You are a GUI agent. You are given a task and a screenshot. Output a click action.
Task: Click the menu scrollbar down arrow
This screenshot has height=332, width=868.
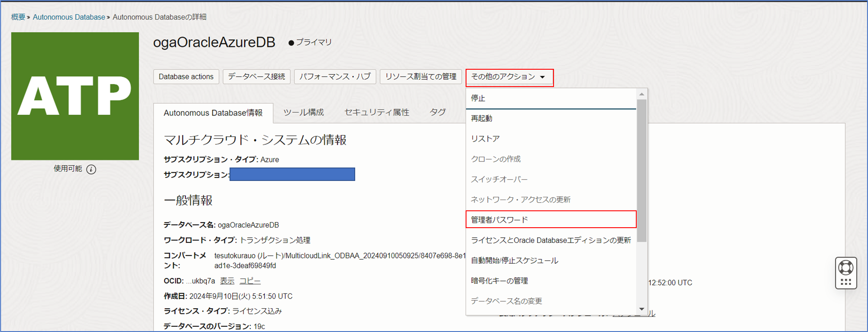[x=641, y=309]
